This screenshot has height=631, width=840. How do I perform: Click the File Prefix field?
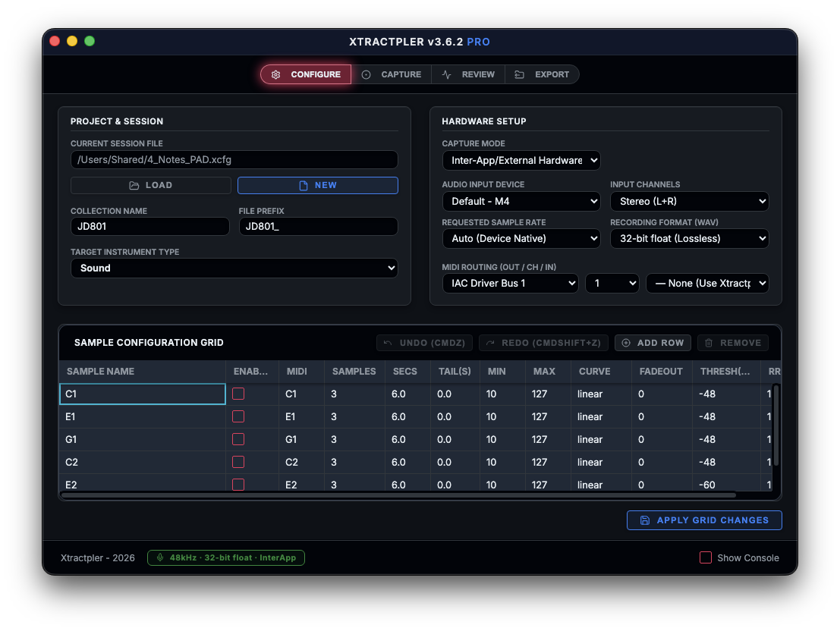pyautogui.click(x=318, y=227)
